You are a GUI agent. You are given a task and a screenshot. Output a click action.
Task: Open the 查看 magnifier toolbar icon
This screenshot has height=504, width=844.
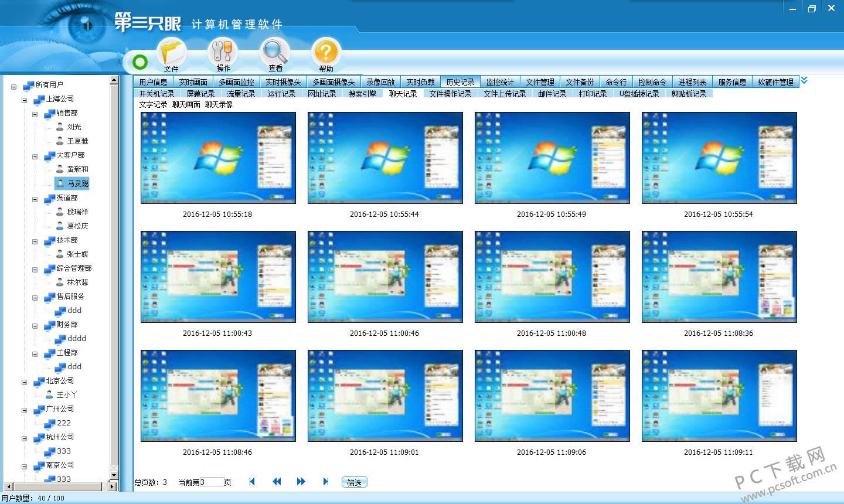pyautogui.click(x=275, y=55)
